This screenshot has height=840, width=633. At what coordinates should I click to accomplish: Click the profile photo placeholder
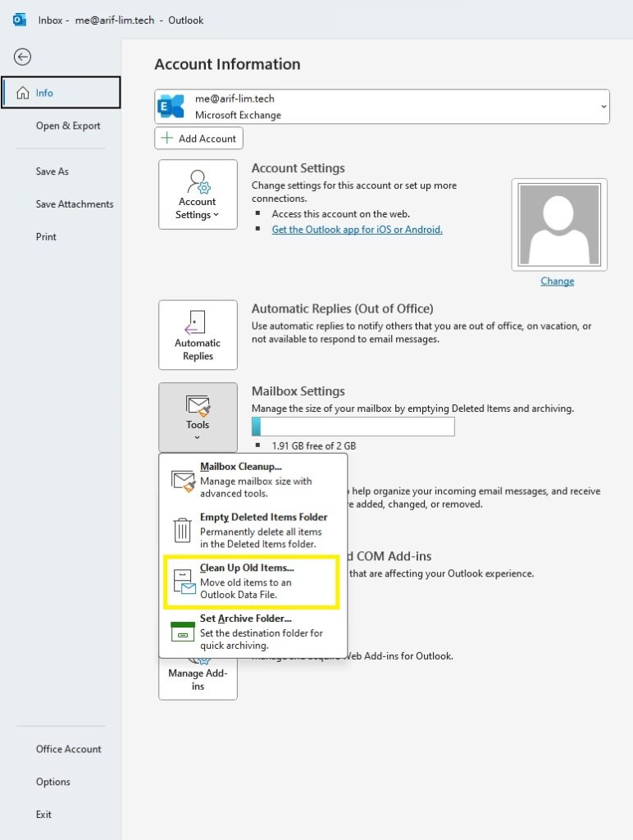pyautogui.click(x=559, y=224)
